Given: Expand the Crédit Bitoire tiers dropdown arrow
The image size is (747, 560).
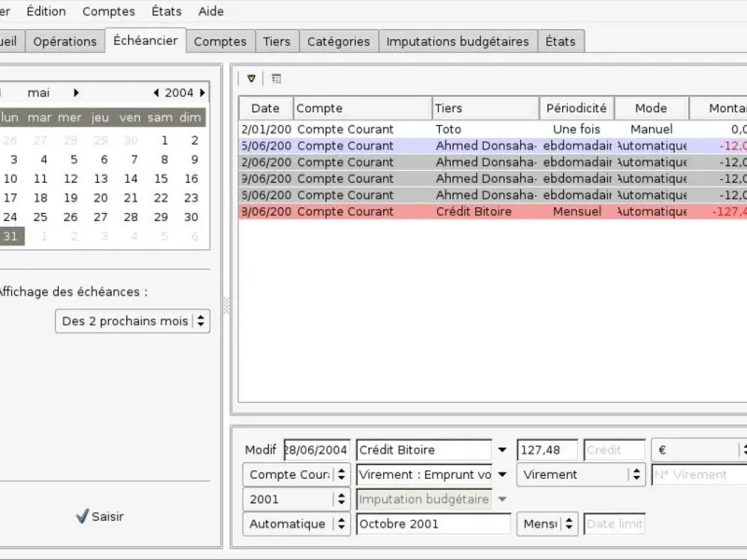Looking at the screenshot, I should pos(502,450).
